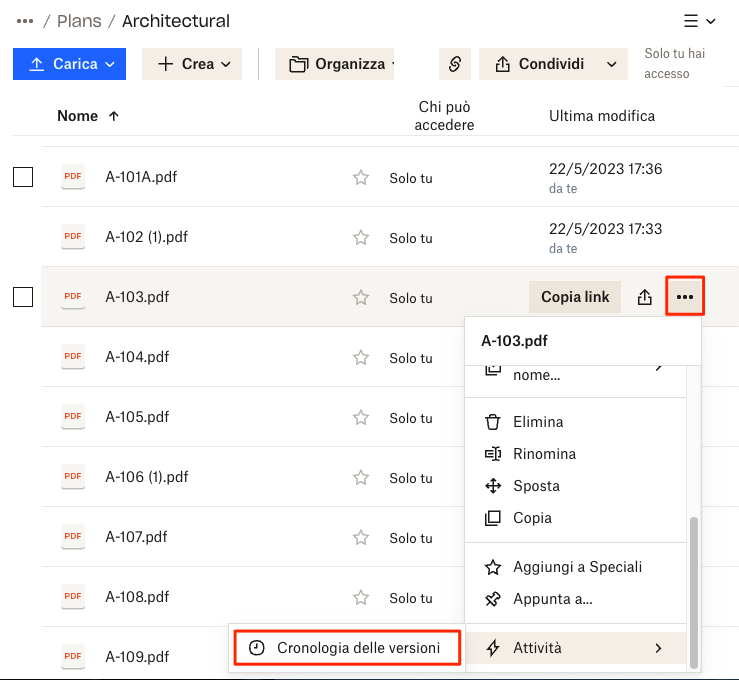Choose Cronologia delle versioni from submenu
Image resolution: width=739 pixels, height=680 pixels.
(x=347, y=648)
